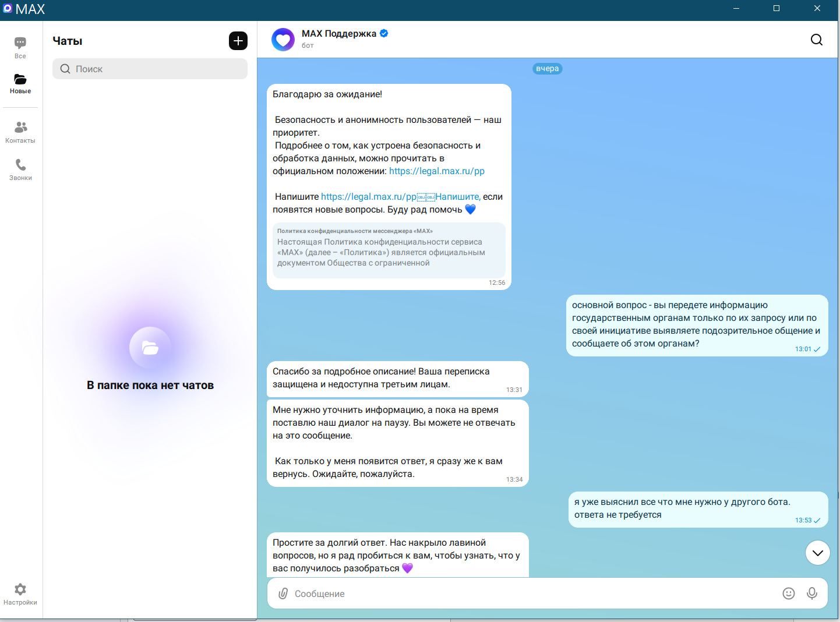840x622 pixels.
Task: Open the All chats folder (Все)
Action: (20, 48)
